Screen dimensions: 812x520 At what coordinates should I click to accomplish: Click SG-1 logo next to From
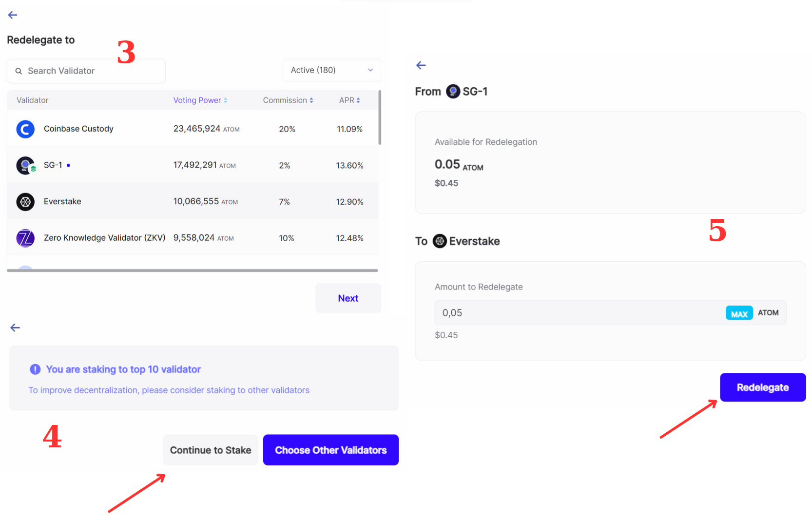453,92
